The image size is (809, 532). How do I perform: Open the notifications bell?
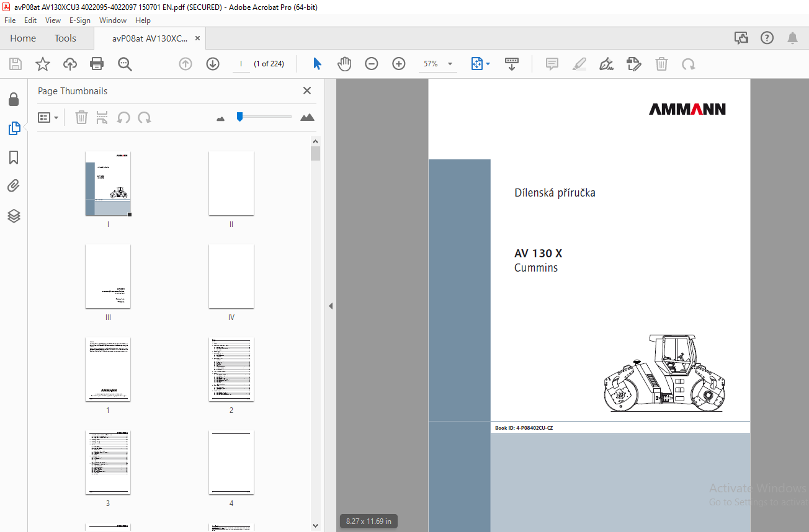coord(792,38)
